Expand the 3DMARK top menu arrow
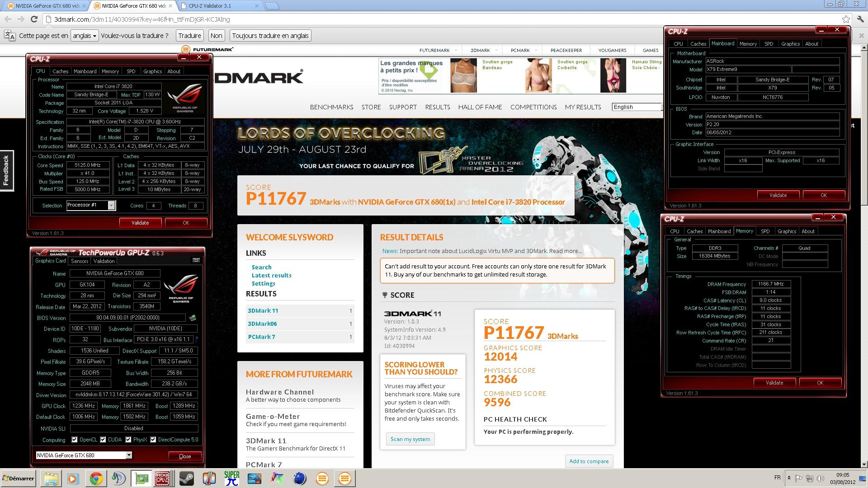The height and width of the screenshot is (488, 868). (x=496, y=50)
